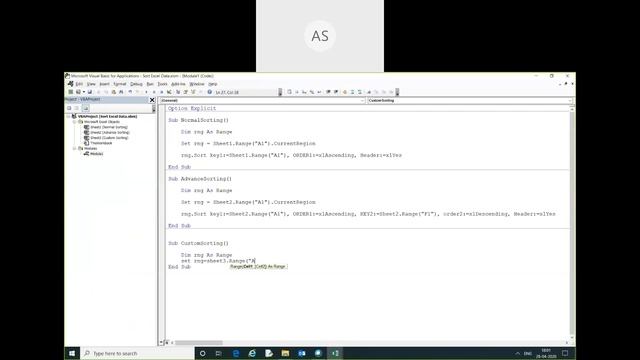Viewport: 640px width, 360px height.
Task: Click the Uncomment Block icon
Action: pos(360,92)
